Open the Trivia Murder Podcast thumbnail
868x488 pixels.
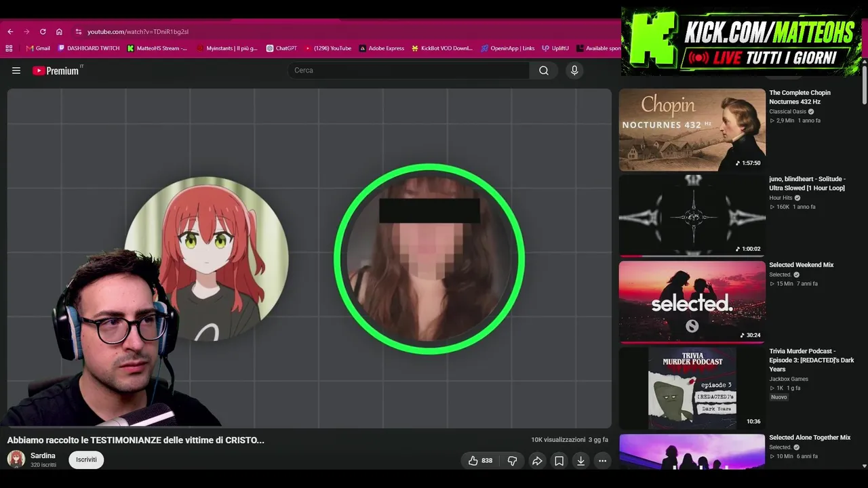[692, 388]
